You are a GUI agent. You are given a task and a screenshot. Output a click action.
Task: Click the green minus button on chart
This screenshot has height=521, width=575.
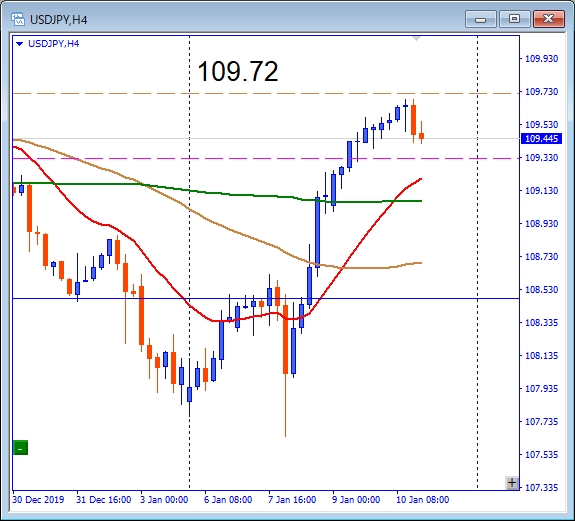click(x=21, y=448)
